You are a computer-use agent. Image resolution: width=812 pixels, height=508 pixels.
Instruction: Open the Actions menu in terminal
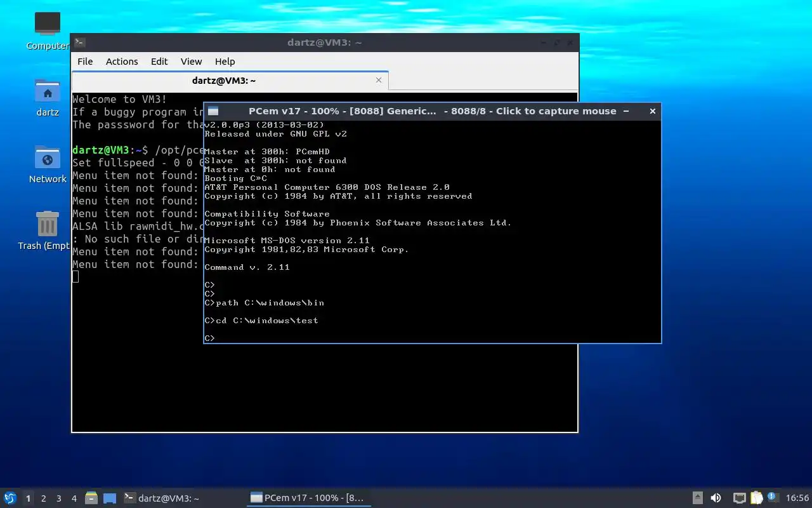[122, 62]
